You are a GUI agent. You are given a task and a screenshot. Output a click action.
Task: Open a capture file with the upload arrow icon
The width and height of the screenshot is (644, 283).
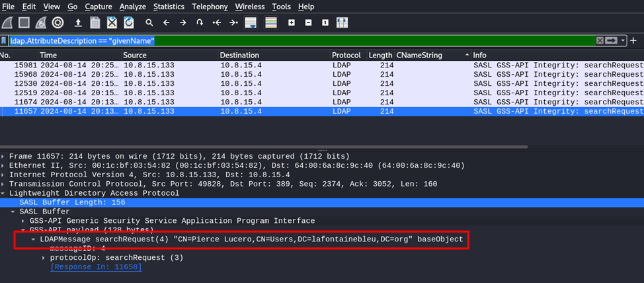pos(78,23)
